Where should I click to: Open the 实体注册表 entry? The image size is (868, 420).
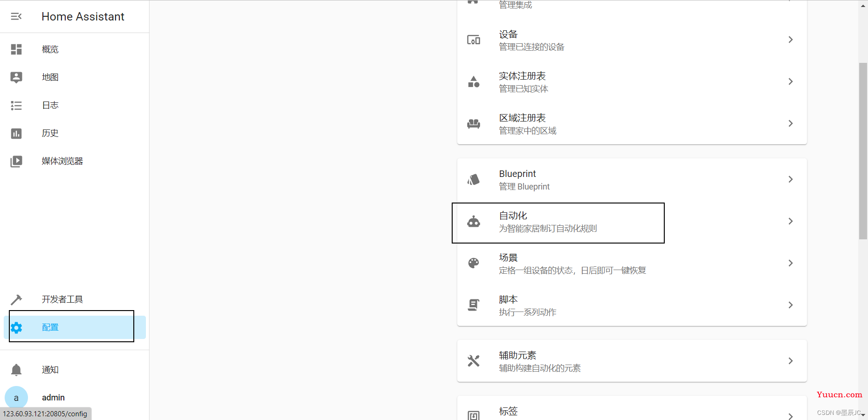pos(632,82)
